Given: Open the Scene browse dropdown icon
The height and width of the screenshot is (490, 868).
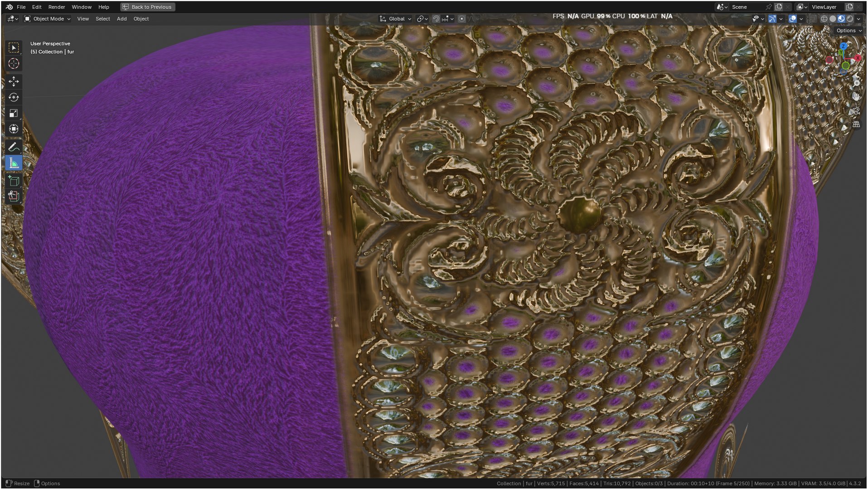Looking at the screenshot, I should [x=722, y=7].
